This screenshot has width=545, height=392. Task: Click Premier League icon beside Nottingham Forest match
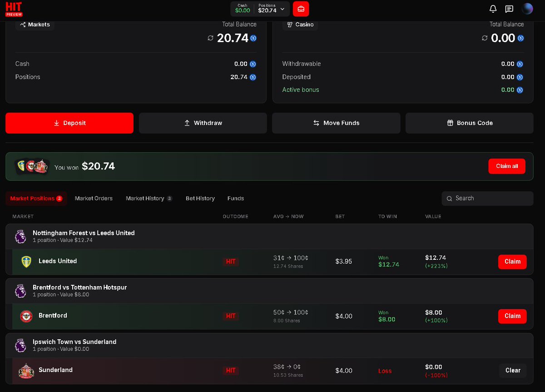click(20, 236)
